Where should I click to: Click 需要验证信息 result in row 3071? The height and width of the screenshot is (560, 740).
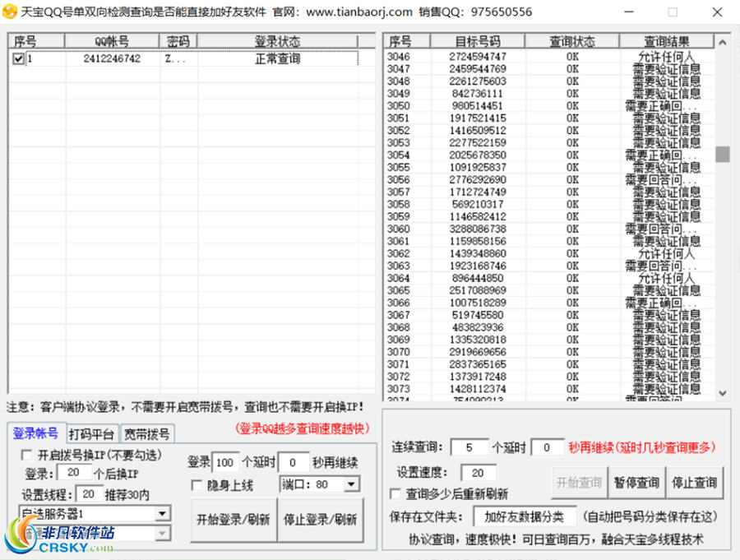click(x=667, y=364)
